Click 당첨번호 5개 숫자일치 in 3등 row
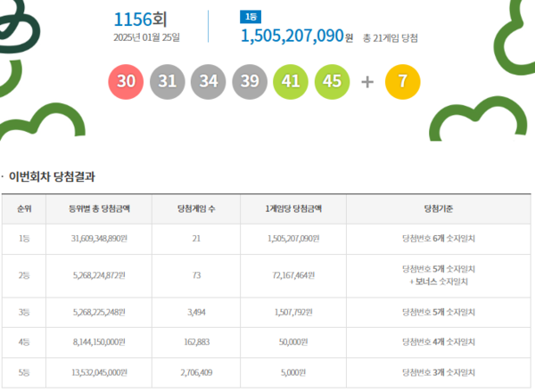The height and width of the screenshot is (392, 535). click(439, 312)
